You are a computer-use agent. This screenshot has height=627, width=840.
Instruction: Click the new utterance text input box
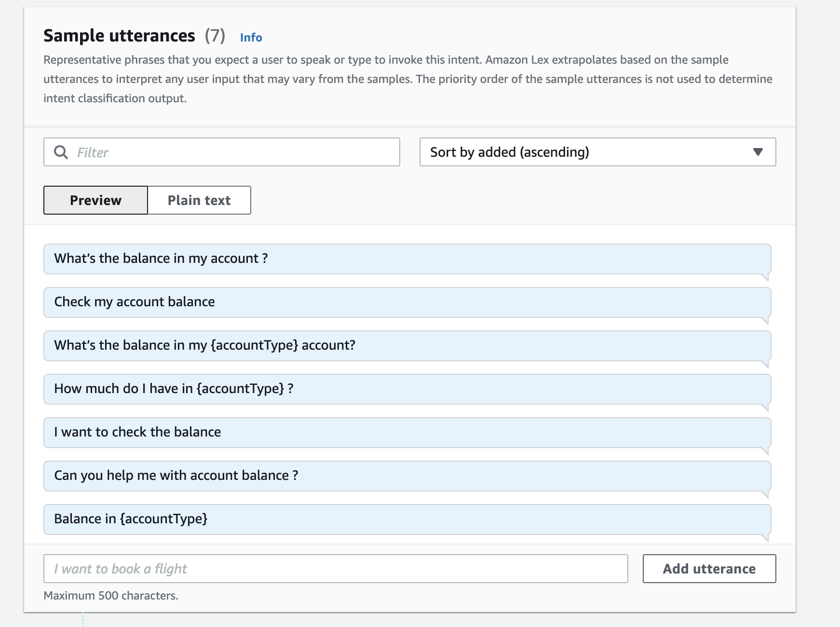(336, 569)
